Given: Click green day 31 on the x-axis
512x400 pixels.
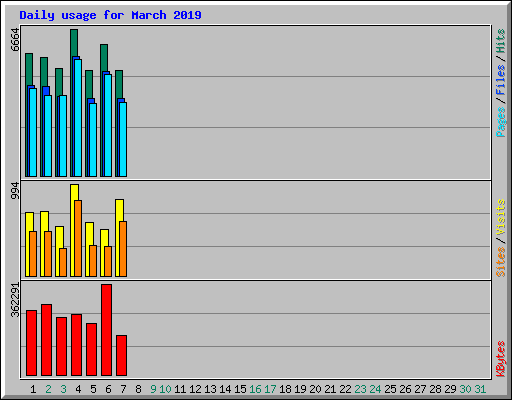Looking at the screenshot, I should pos(480,389).
